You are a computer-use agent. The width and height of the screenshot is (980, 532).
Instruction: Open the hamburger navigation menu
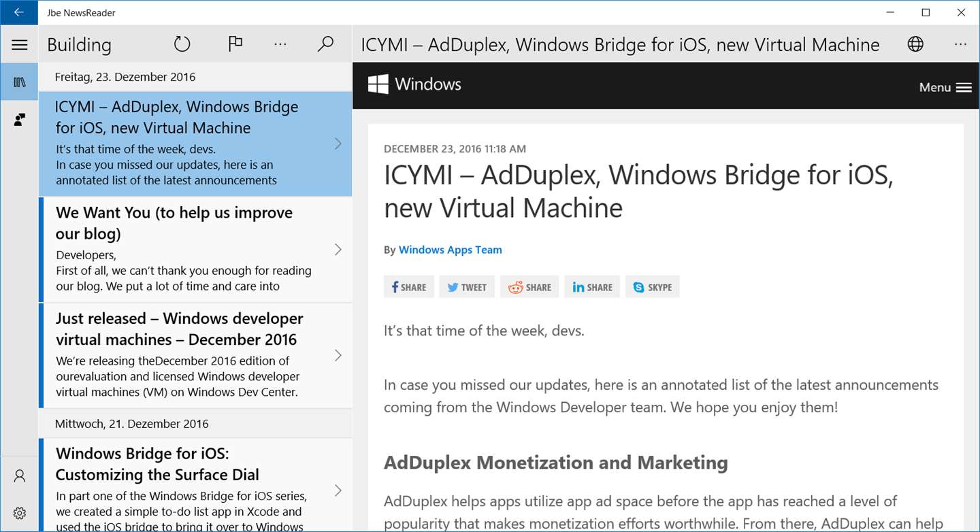pyautogui.click(x=20, y=45)
